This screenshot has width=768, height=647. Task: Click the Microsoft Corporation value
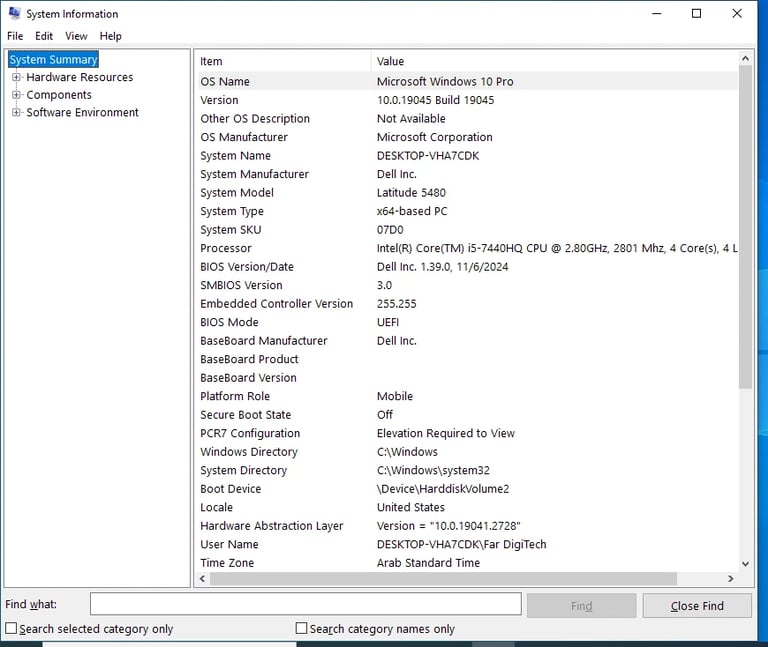(435, 137)
